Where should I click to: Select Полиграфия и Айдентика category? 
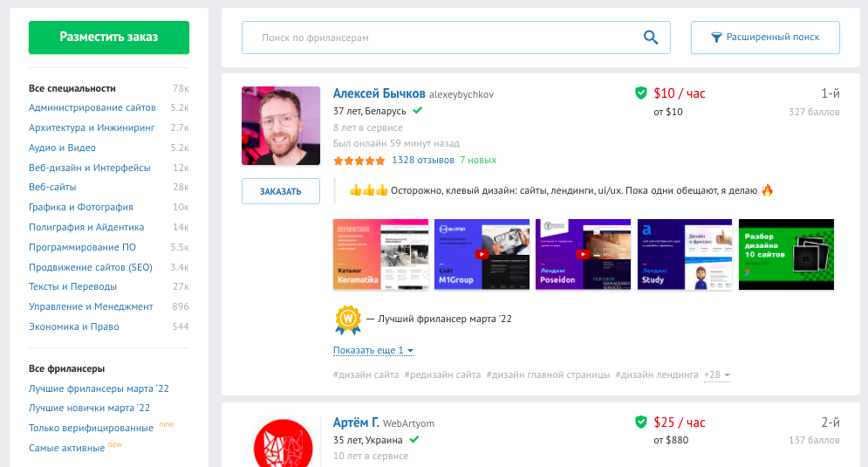pos(86,227)
